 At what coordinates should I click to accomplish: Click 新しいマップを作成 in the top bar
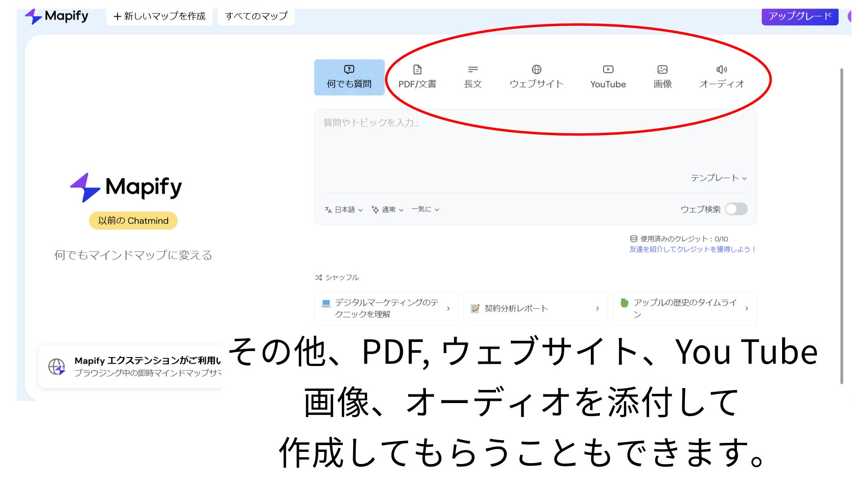159,15
